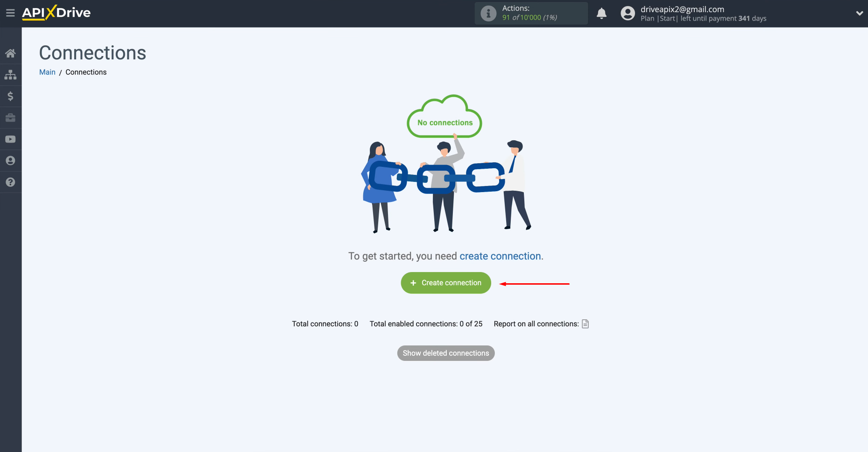
Task: Open the notifications bell
Action: coord(601,13)
